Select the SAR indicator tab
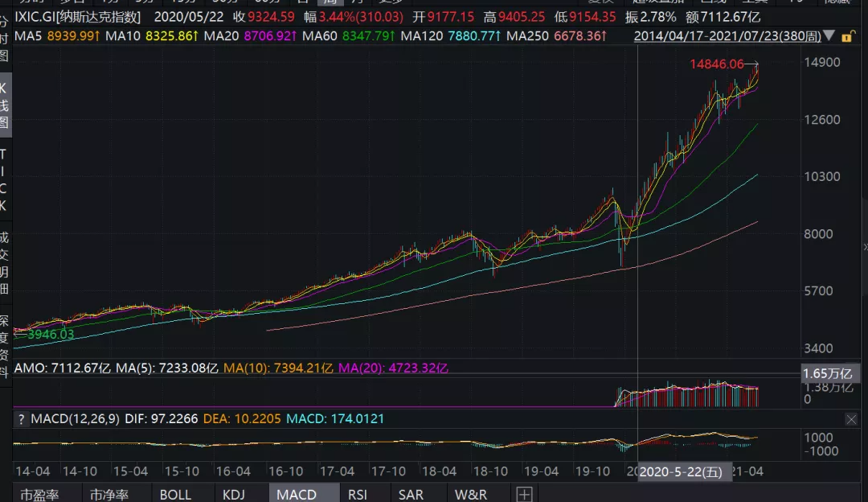 pyautogui.click(x=411, y=494)
